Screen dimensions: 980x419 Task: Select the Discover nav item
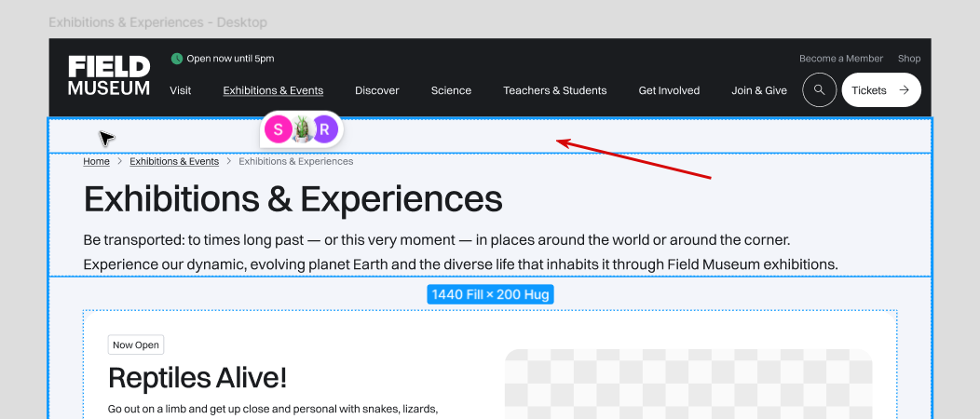[377, 90]
